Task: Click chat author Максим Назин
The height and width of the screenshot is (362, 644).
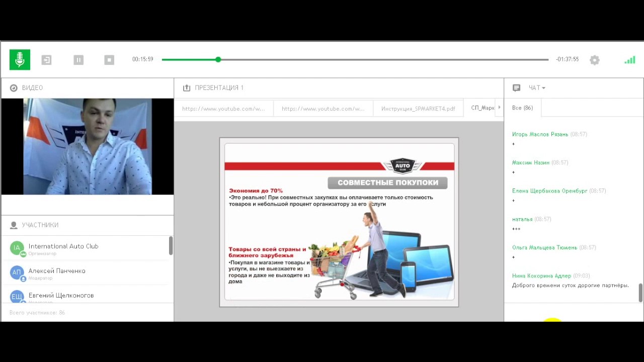Action: (531, 162)
